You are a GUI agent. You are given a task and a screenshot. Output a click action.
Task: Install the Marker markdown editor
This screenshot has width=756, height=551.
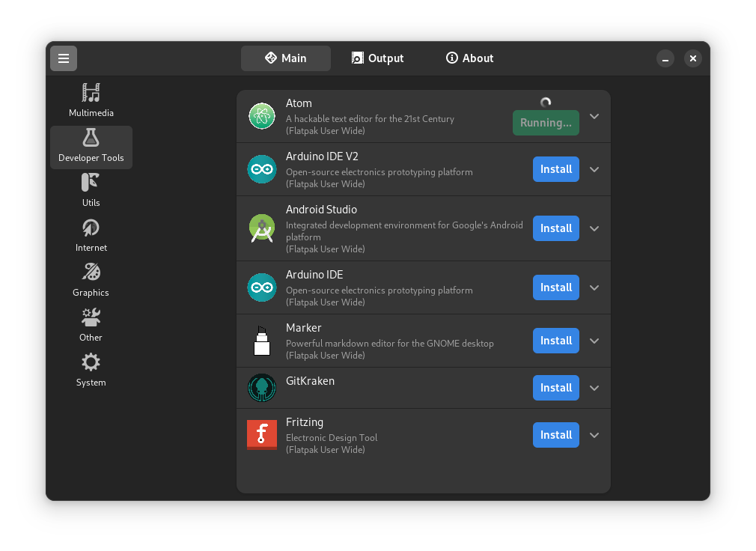tap(556, 341)
